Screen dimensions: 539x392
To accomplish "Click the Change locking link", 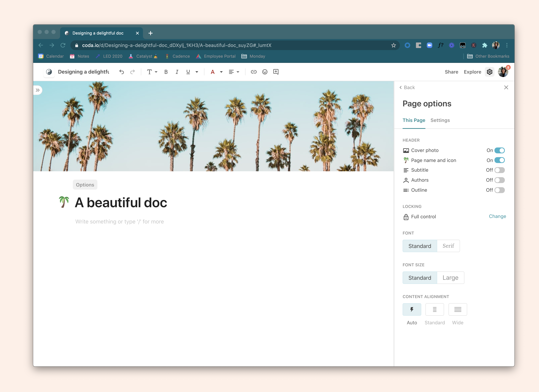I will 497,216.
